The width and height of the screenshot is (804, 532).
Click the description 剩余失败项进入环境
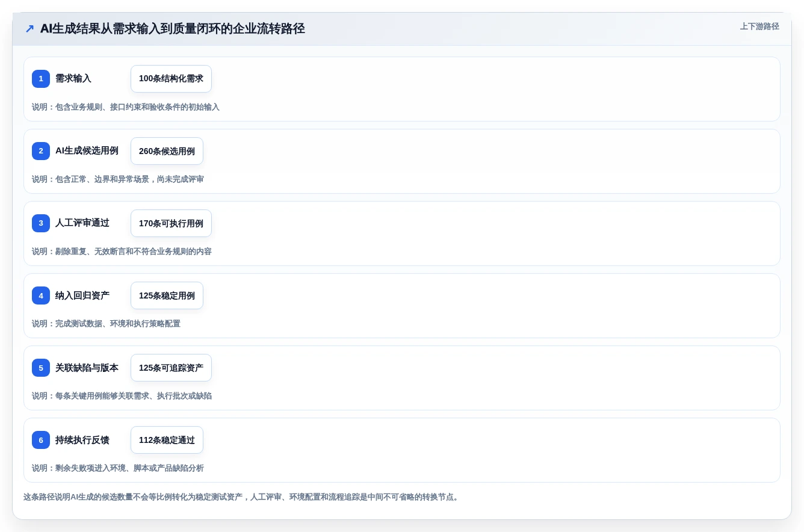[x=118, y=468]
